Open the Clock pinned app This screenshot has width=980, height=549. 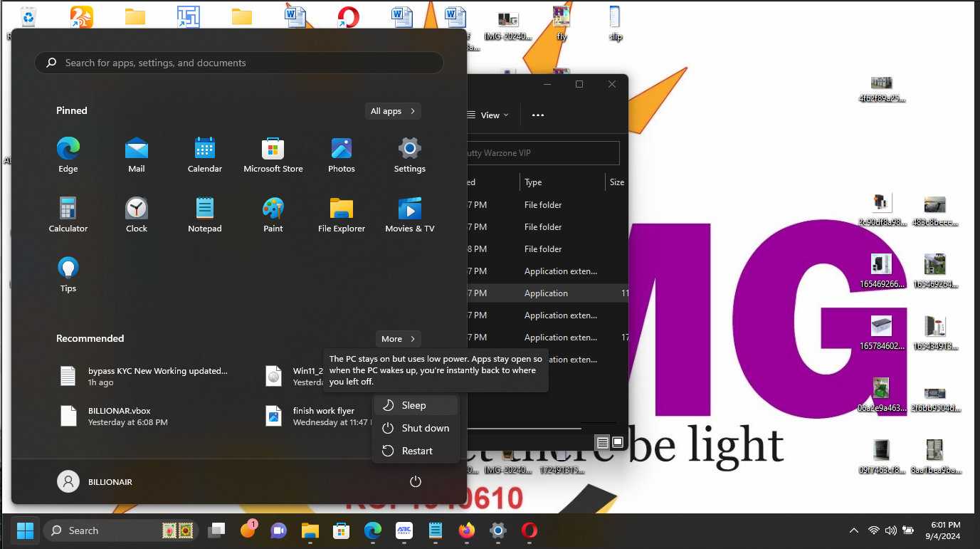pos(137,214)
